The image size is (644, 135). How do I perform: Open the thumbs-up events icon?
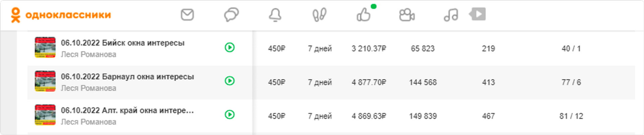click(364, 15)
